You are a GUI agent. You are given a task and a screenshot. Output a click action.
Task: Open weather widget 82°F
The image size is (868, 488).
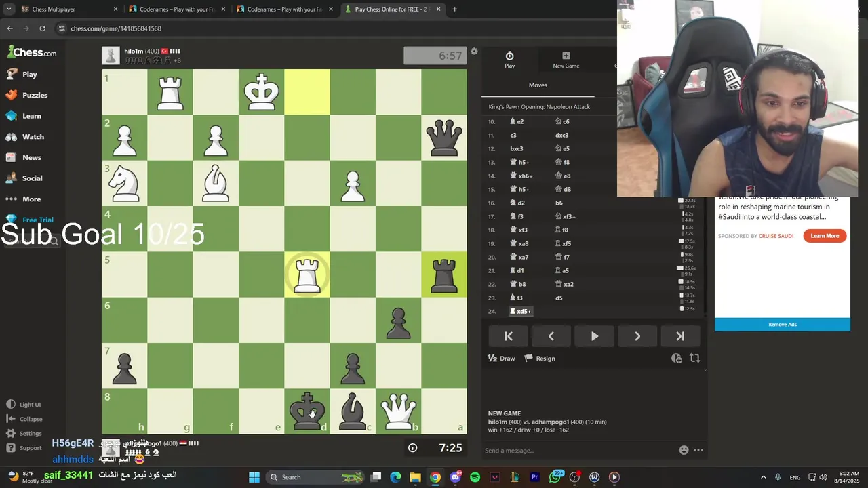(30, 477)
